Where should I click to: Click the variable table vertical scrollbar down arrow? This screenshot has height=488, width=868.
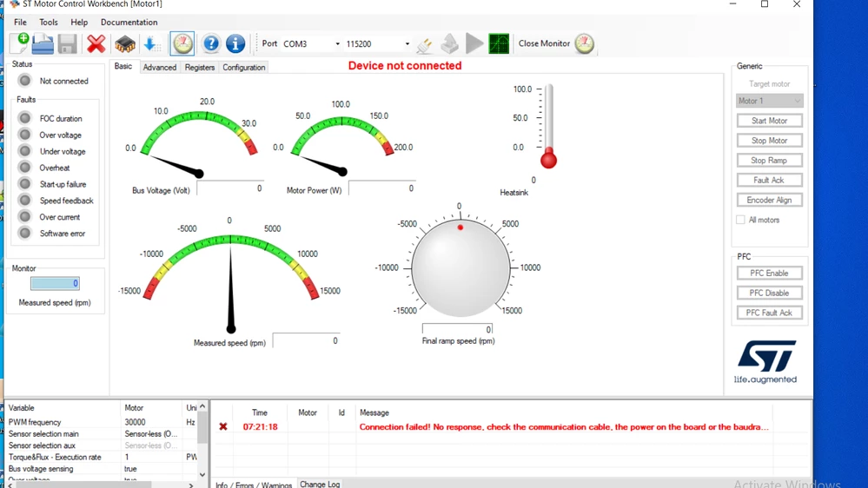tap(202, 475)
